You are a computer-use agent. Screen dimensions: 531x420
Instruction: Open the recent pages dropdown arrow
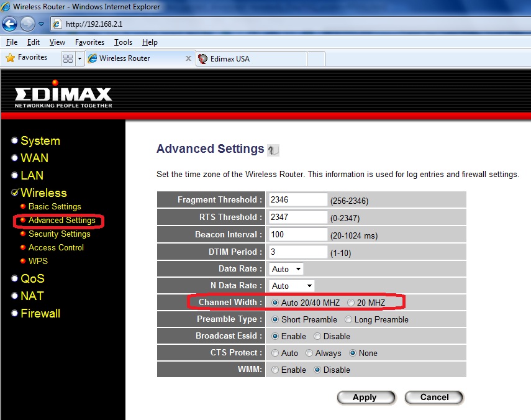(x=42, y=24)
